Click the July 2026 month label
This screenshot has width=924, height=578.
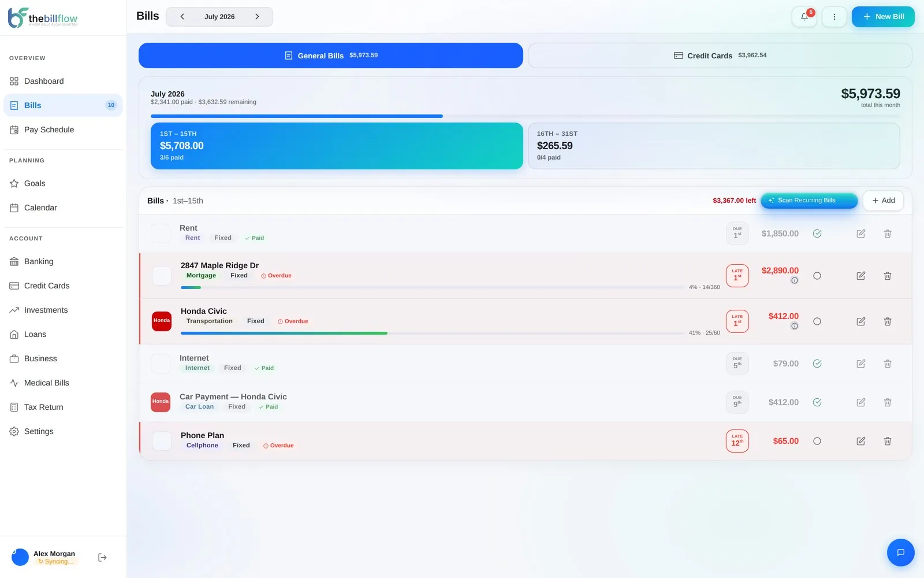click(x=219, y=17)
